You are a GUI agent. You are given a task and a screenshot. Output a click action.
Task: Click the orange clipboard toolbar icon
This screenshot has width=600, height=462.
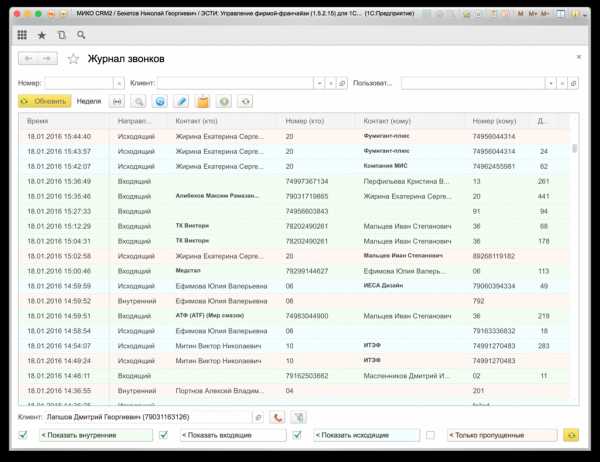[x=203, y=101]
